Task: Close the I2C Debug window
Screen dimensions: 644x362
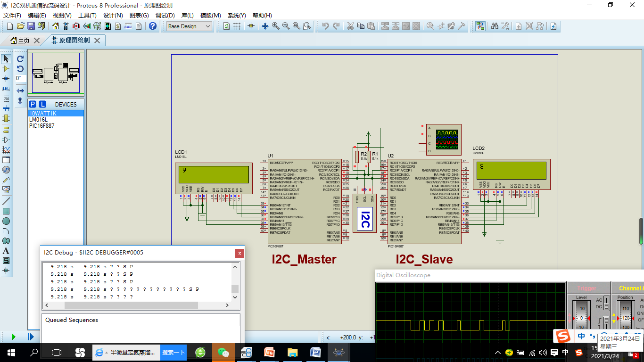Action: coord(239,253)
